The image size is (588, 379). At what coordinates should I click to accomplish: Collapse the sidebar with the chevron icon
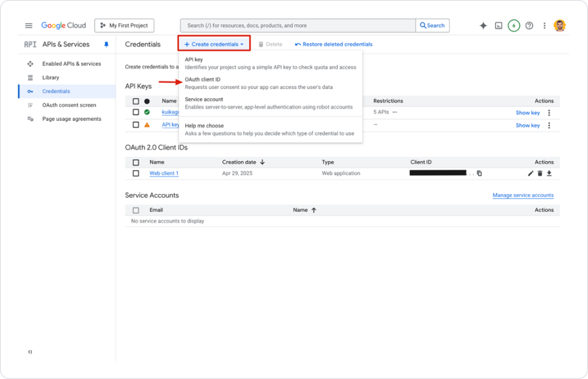pos(30,352)
